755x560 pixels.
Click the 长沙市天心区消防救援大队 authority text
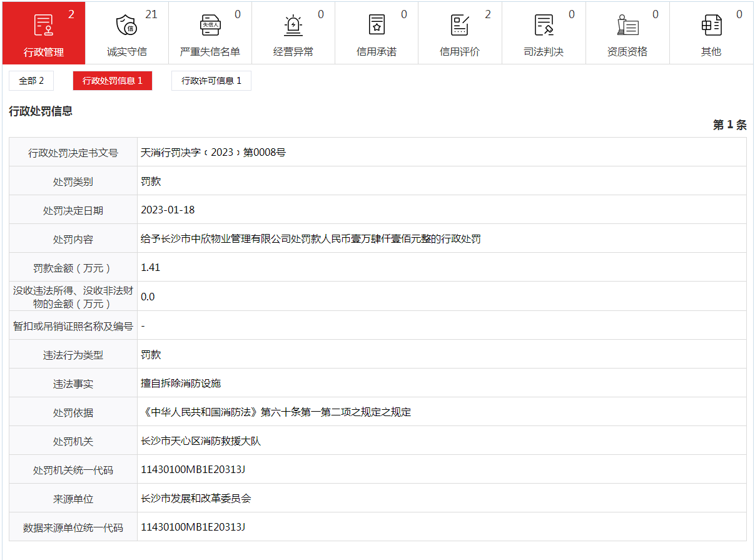[x=201, y=441]
